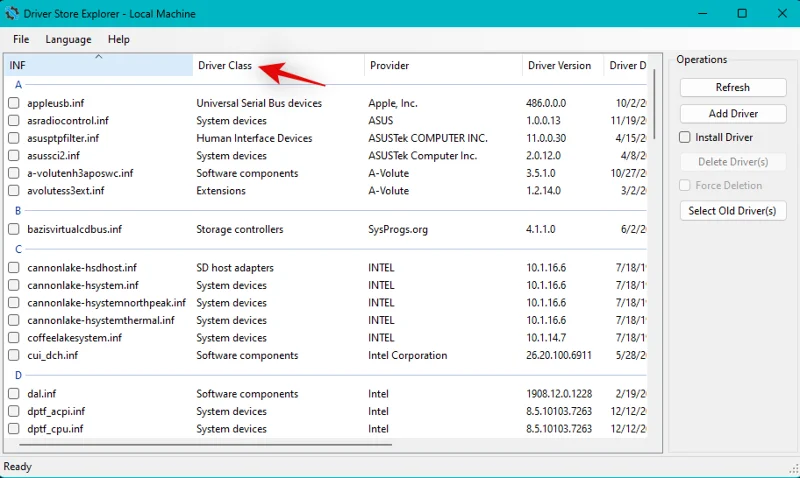
Task: Click the version 26.20.100.6911 cell
Action: click(559, 355)
